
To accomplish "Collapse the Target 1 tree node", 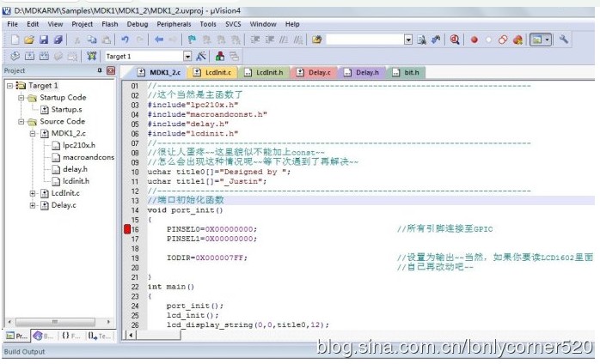I will pyautogui.click(x=10, y=85).
